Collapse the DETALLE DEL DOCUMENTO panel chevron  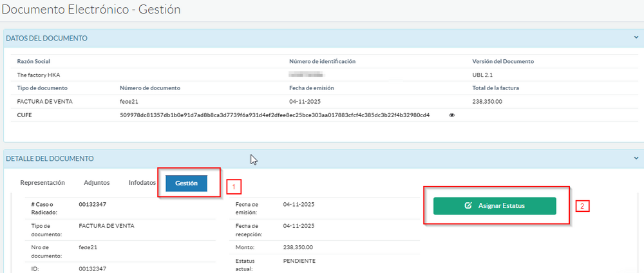[636, 158]
